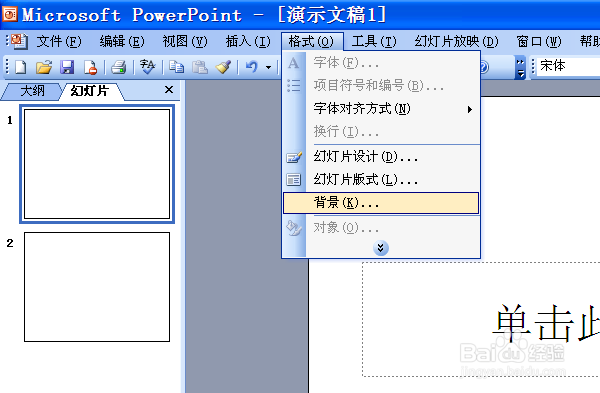Click the standard toolbar drag handle
The height and width of the screenshot is (393, 600).
click(7, 67)
